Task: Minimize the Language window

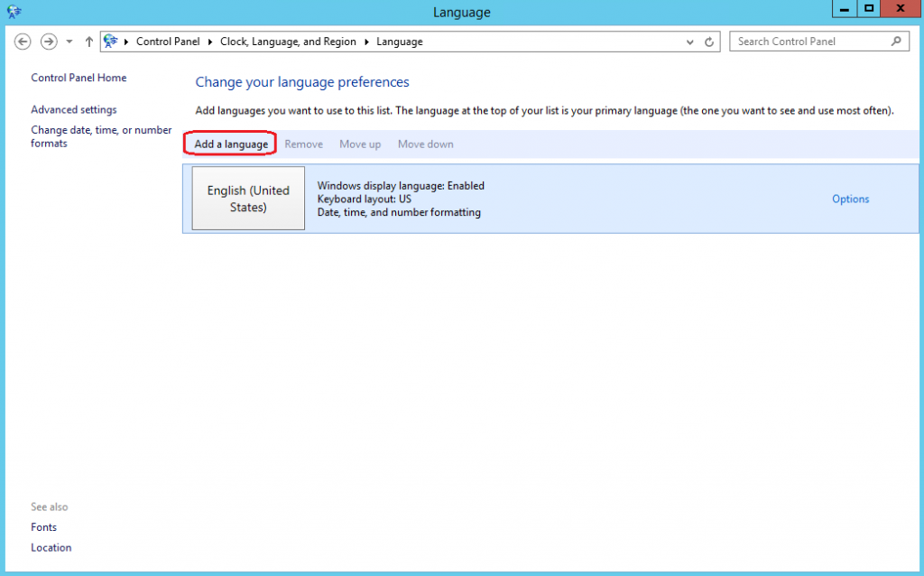Action: point(845,9)
